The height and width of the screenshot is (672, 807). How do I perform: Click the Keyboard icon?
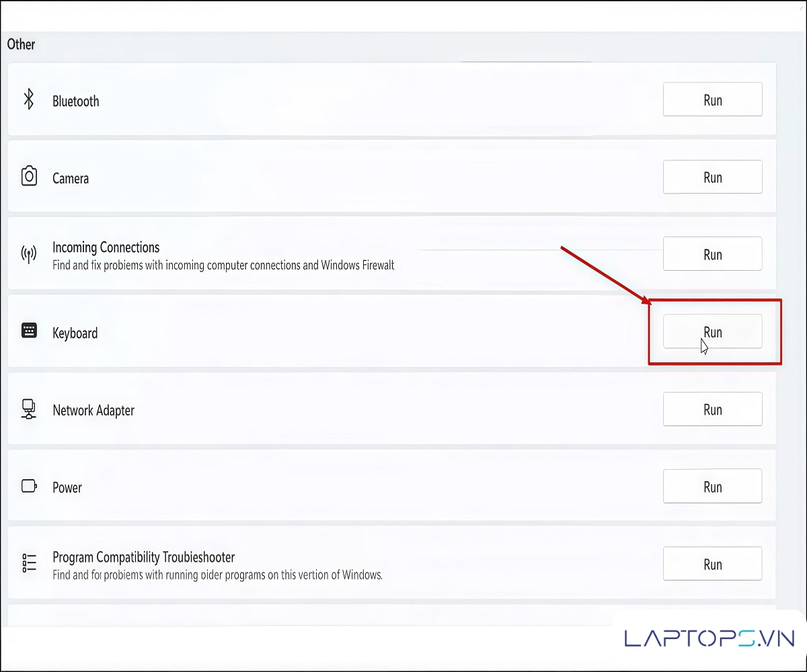[29, 331]
